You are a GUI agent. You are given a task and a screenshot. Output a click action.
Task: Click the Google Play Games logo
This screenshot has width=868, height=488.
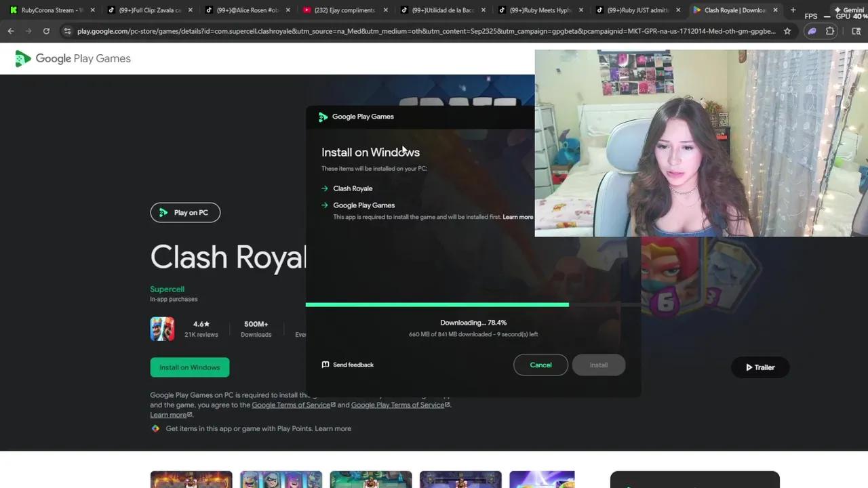(73, 58)
